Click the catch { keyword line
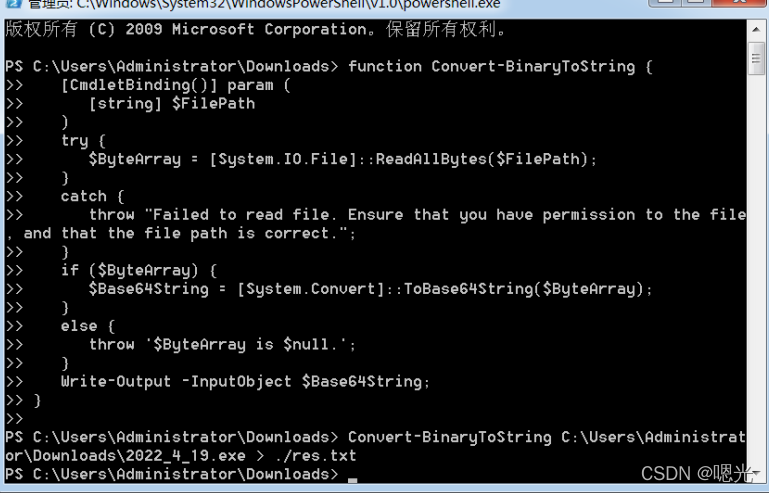769x493 pixels. tap(92, 196)
